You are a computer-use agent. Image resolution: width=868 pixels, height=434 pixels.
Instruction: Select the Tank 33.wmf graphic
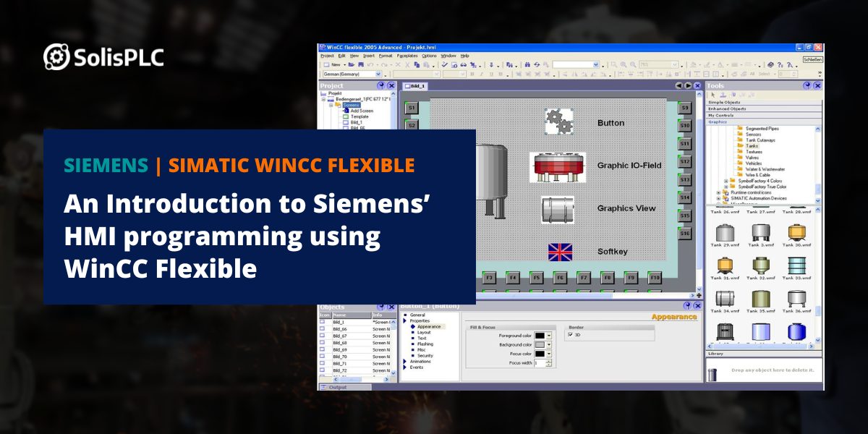pyautogui.click(x=796, y=264)
